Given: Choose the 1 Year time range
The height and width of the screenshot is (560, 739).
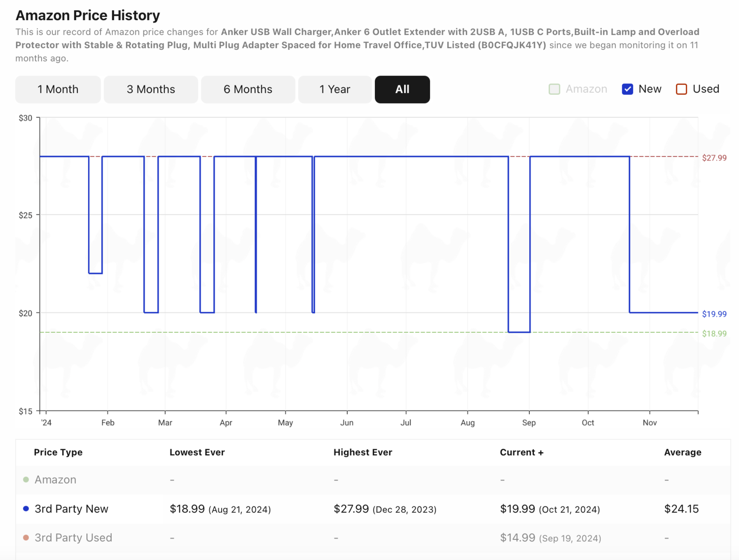Looking at the screenshot, I should [335, 89].
